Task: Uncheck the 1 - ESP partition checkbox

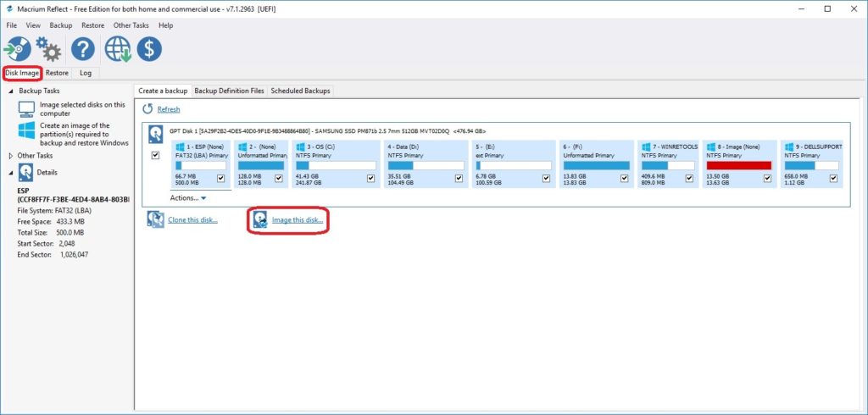Action: point(221,178)
